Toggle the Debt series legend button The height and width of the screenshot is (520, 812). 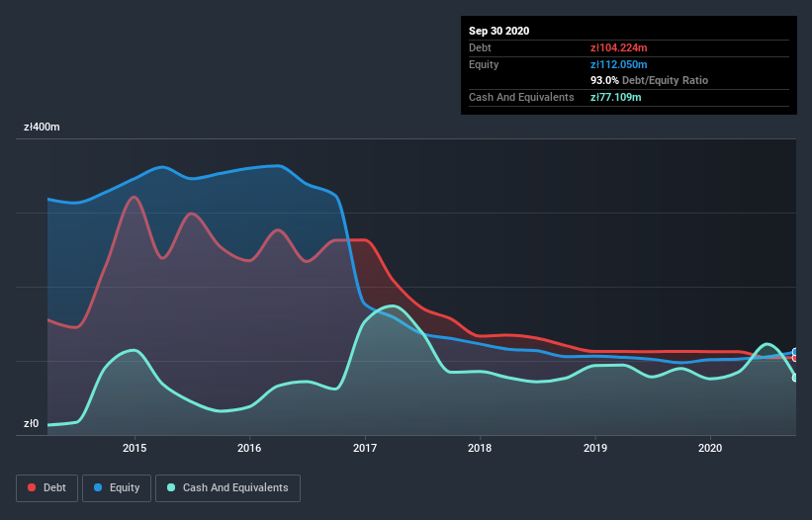[x=47, y=488]
